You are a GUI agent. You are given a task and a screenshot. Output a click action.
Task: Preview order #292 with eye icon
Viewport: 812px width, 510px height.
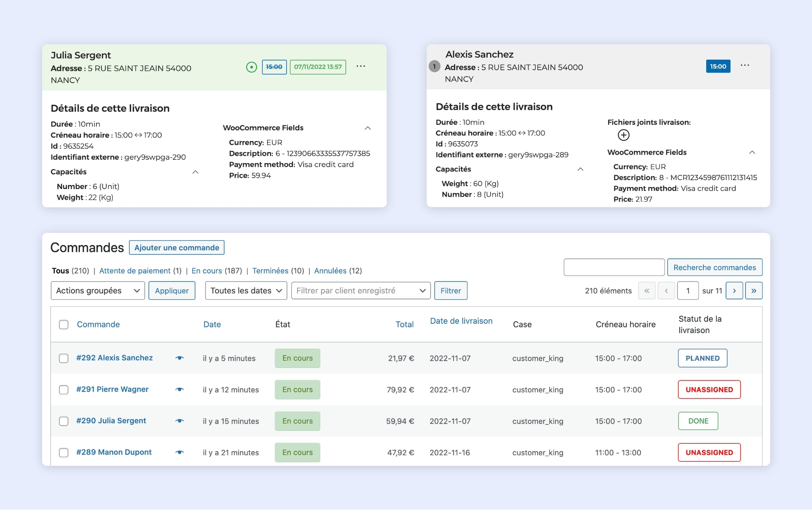[x=180, y=358]
